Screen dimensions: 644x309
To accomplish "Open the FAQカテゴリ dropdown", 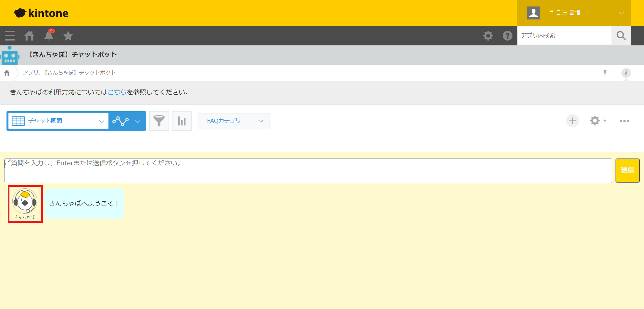I will [x=233, y=121].
